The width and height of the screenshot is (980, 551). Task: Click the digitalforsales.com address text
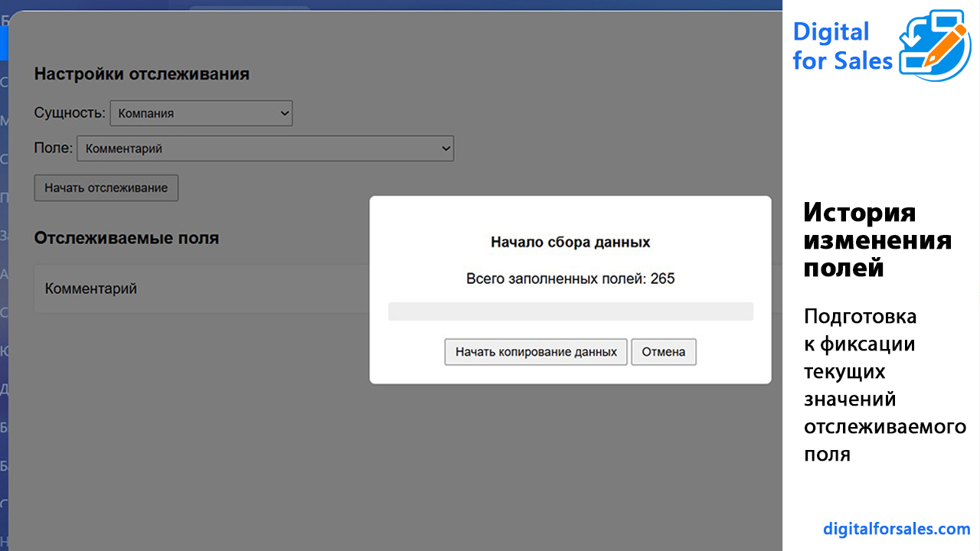(x=897, y=529)
